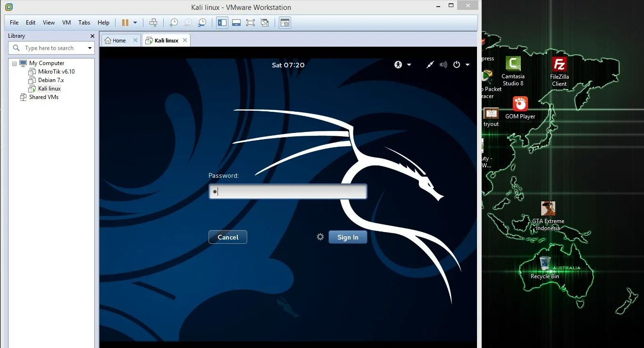Open the power options dropdown arrow
Image resolution: width=644 pixels, height=348 pixels.
click(135, 22)
